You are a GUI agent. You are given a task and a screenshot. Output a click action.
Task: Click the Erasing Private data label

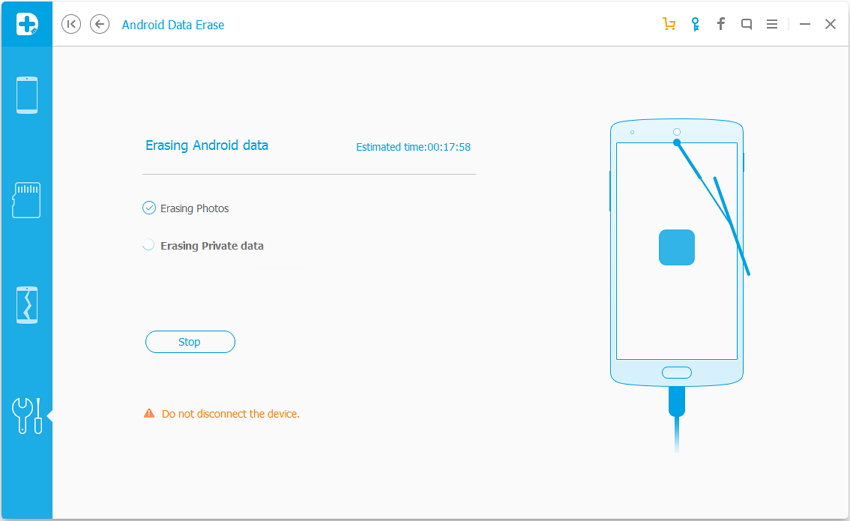pyautogui.click(x=212, y=246)
